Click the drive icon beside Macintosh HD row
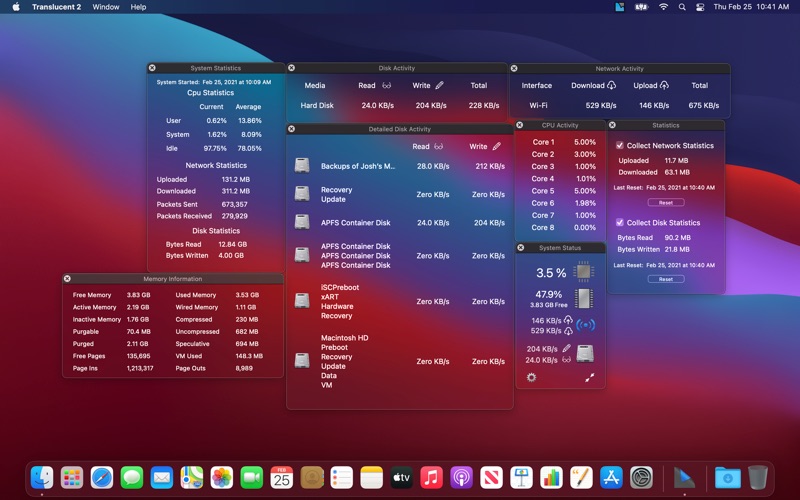 (x=302, y=361)
